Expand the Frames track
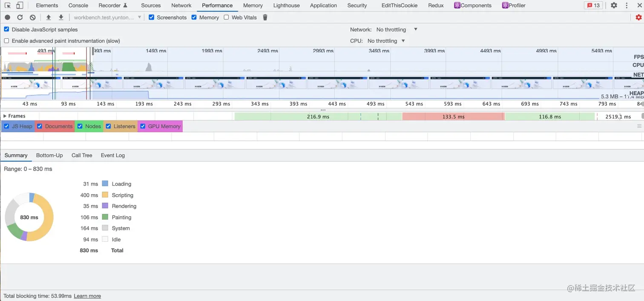 pos(5,116)
